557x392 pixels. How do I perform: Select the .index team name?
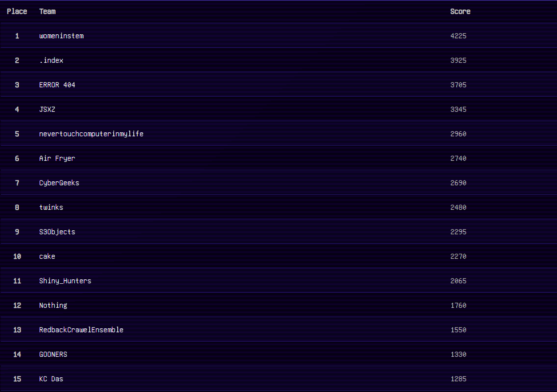point(51,60)
